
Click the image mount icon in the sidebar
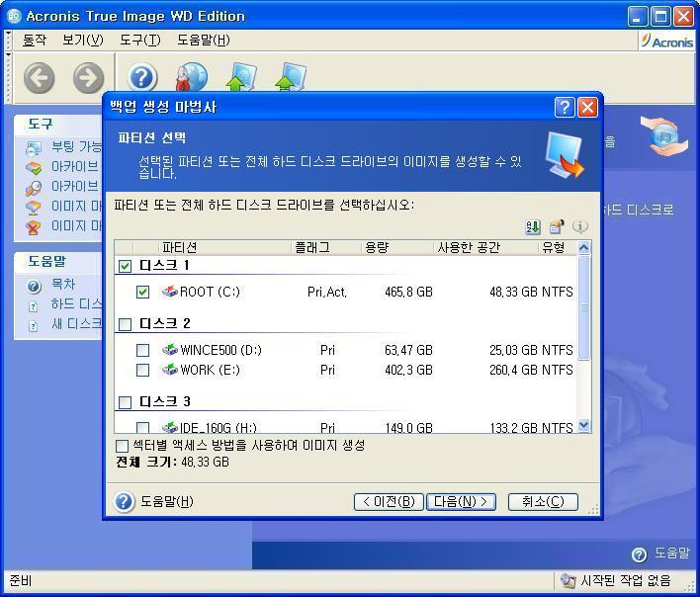34,208
